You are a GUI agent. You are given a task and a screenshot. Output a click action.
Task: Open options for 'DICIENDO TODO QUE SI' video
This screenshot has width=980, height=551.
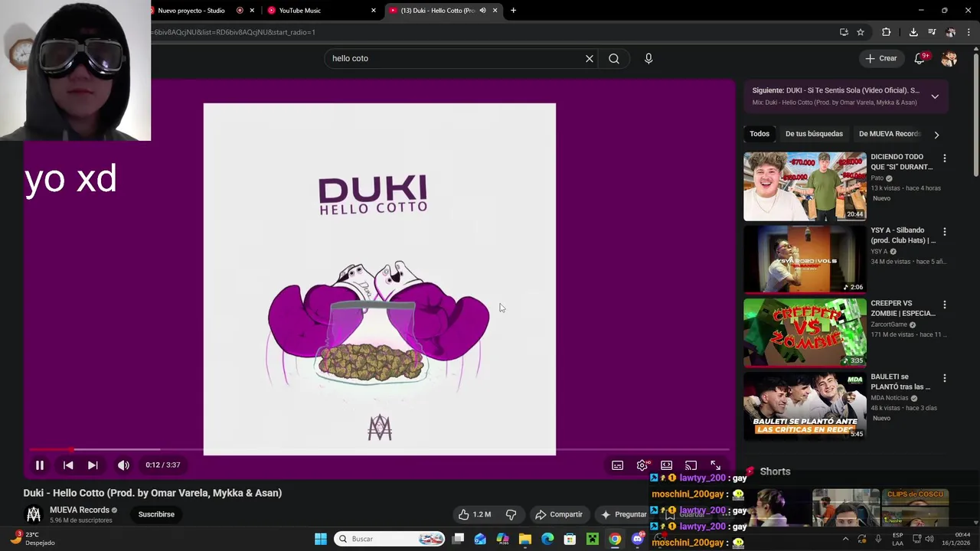point(944,158)
